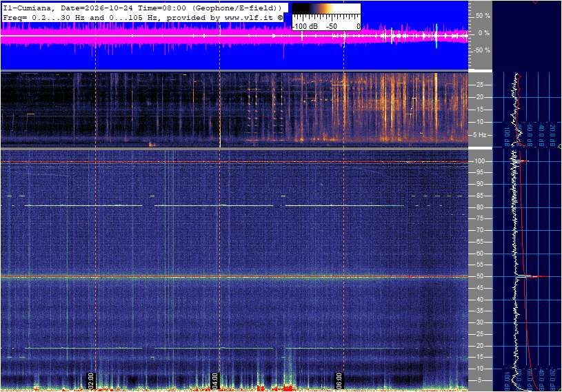Click the '95' tick on E-field frequency axis
The width and height of the screenshot is (562, 392).
479,172
